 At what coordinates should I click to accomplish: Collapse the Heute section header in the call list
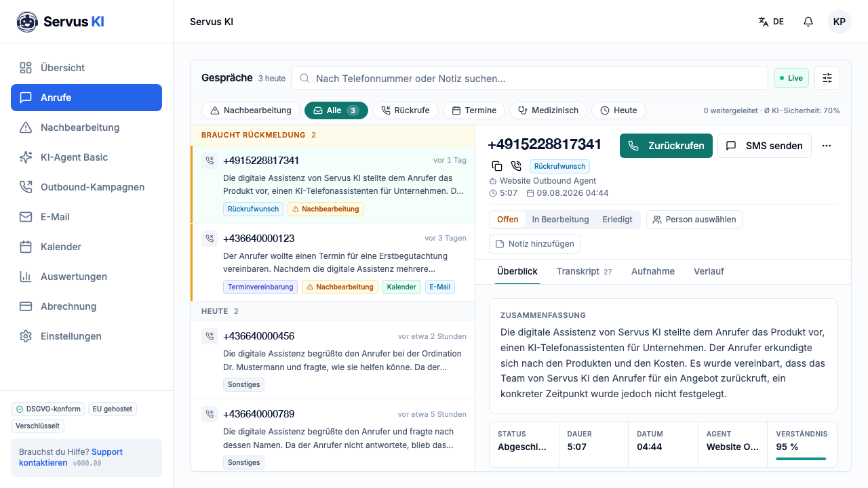tap(332, 311)
